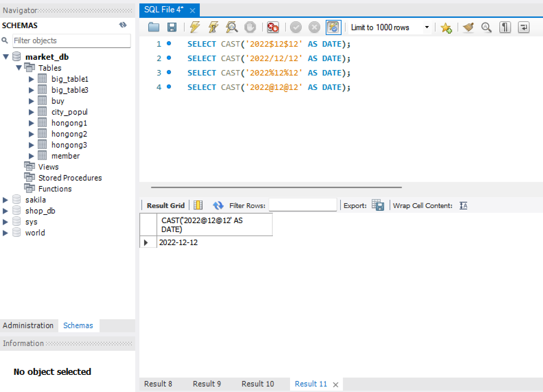Expand the hongong1 table
The image size is (543, 392).
pos(31,123)
